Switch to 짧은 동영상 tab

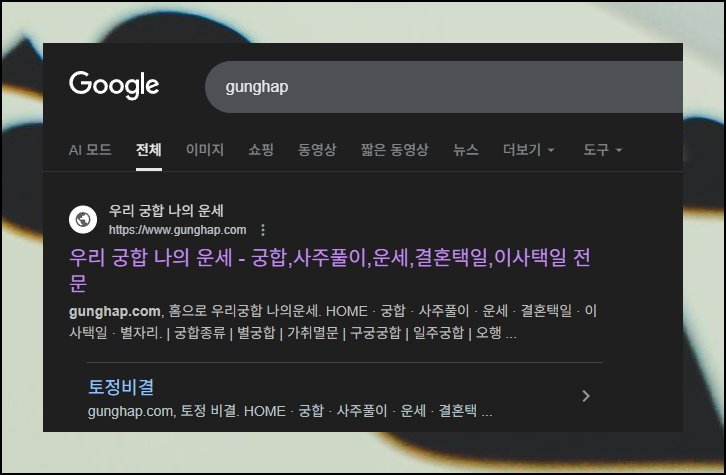click(394, 150)
